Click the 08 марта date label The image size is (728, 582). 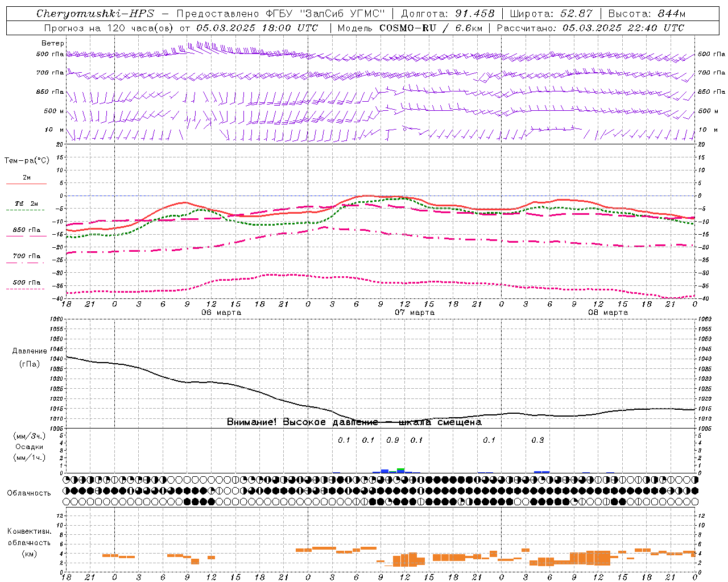608,313
